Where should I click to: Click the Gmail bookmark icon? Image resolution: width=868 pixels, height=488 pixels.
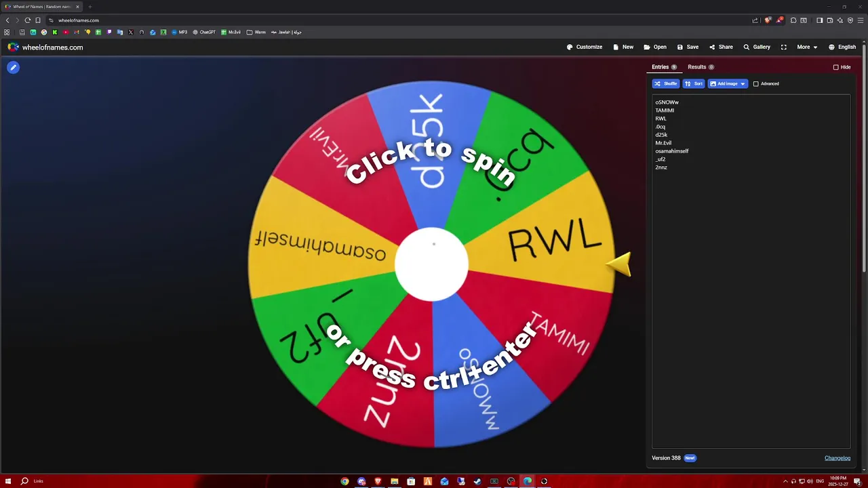77,32
